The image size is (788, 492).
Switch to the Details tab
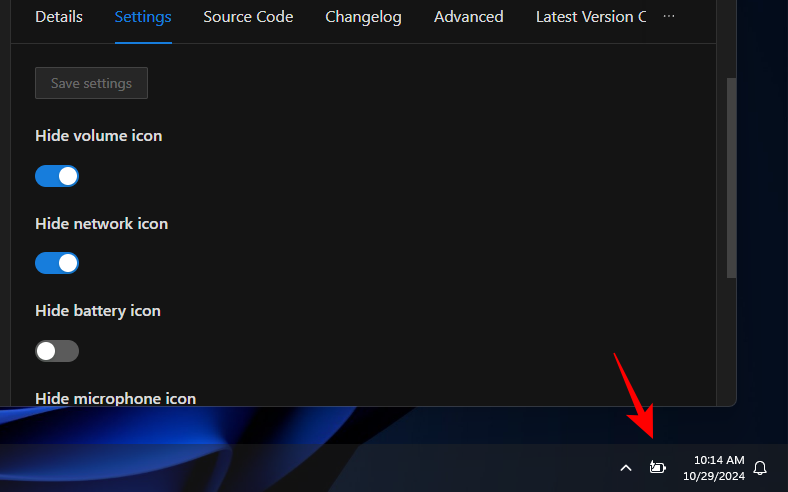tap(59, 17)
